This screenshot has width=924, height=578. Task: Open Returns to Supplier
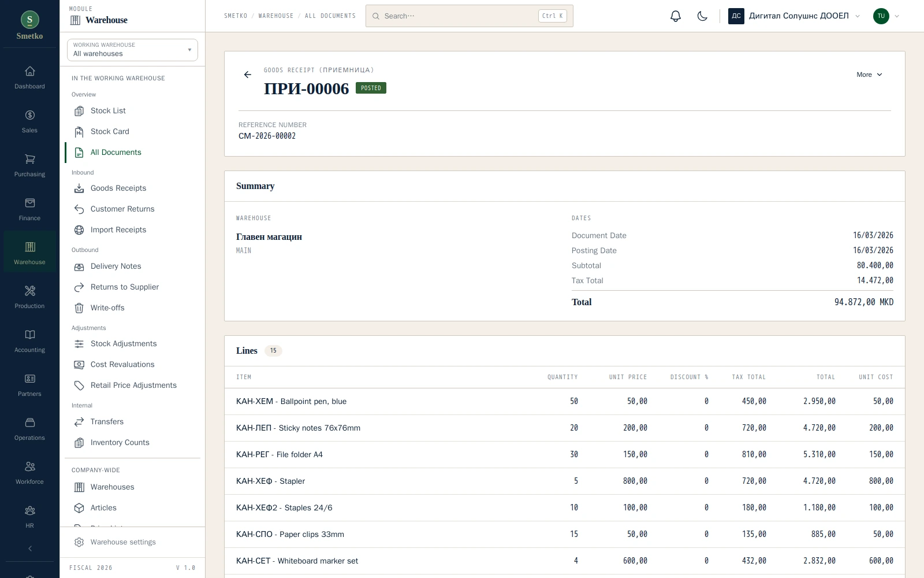click(132, 287)
